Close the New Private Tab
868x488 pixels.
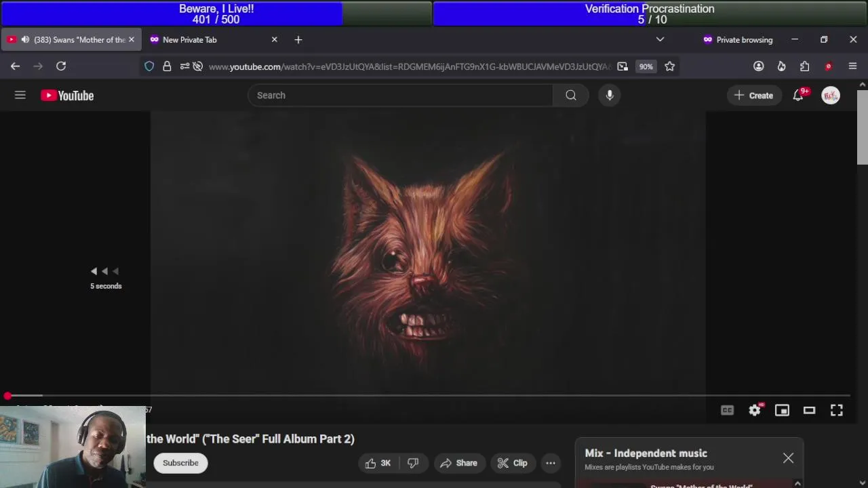(275, 40)
